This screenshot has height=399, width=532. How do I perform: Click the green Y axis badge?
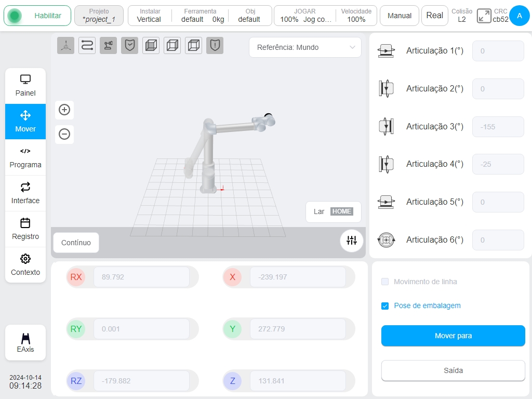232,329
